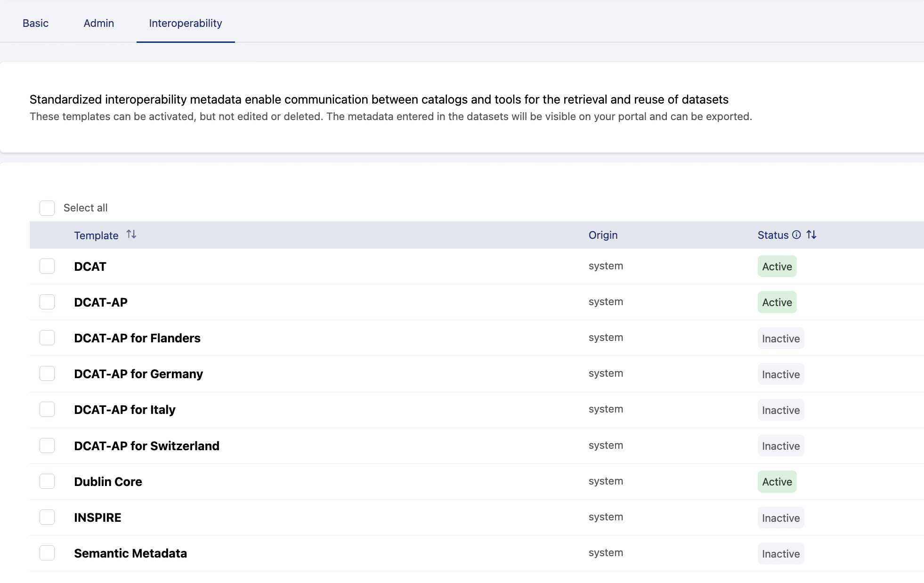Tick the Select all checkbox
The width and height of the screenshot is (924, 583).
click(47, 208)
